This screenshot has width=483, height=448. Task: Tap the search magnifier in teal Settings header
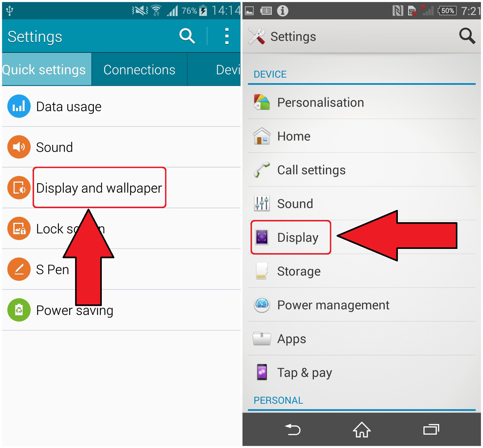(187, 36)
